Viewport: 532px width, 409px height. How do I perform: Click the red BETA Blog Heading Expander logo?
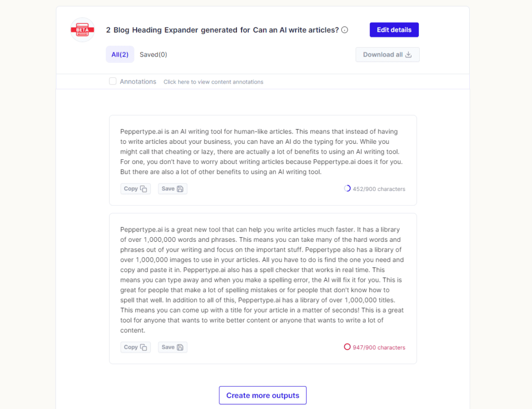click(83, 30)
